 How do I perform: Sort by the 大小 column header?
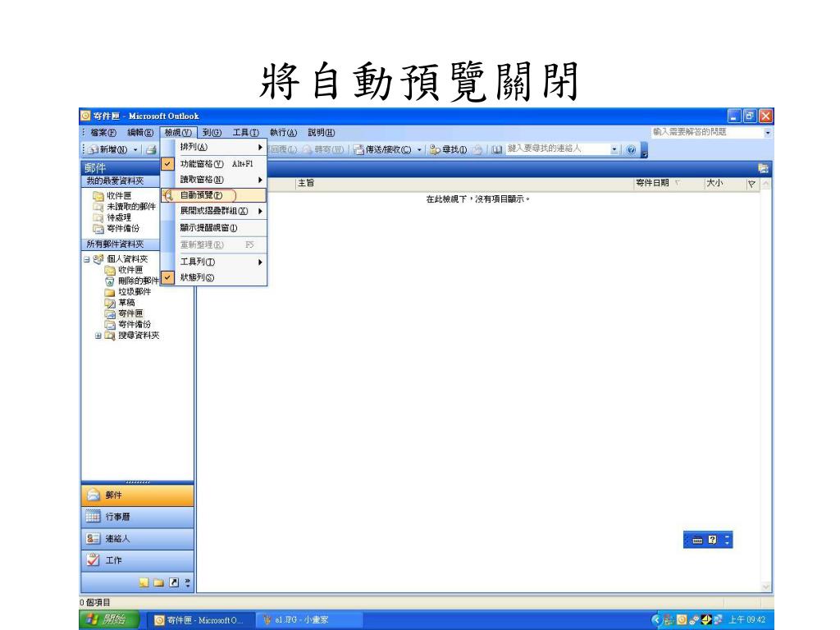[x=724, y=183]
